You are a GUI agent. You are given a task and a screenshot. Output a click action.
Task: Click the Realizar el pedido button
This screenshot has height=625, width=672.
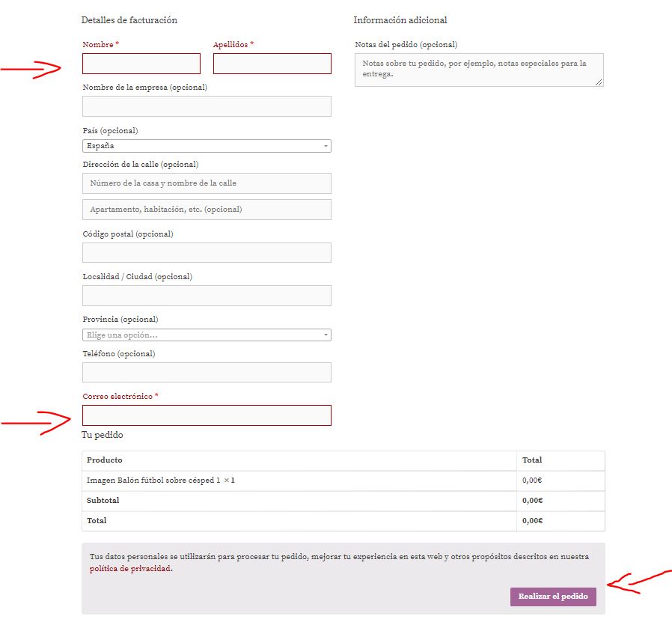tap(553, 597)
